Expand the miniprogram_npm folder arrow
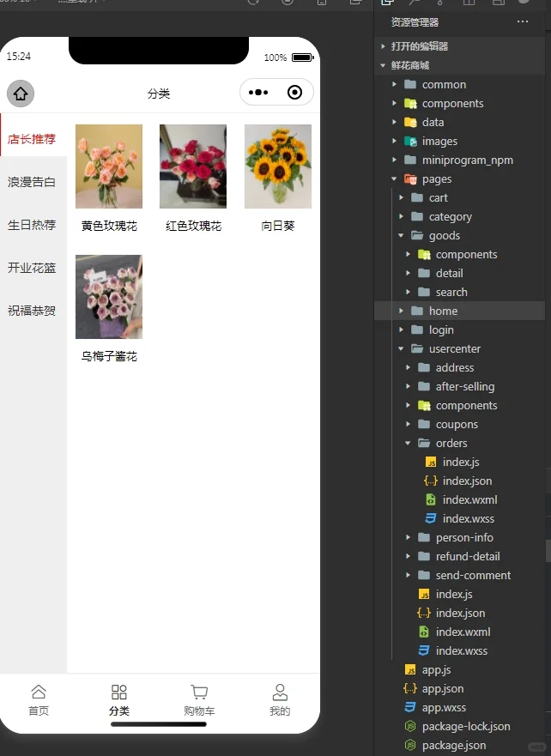 click(394, 160)
